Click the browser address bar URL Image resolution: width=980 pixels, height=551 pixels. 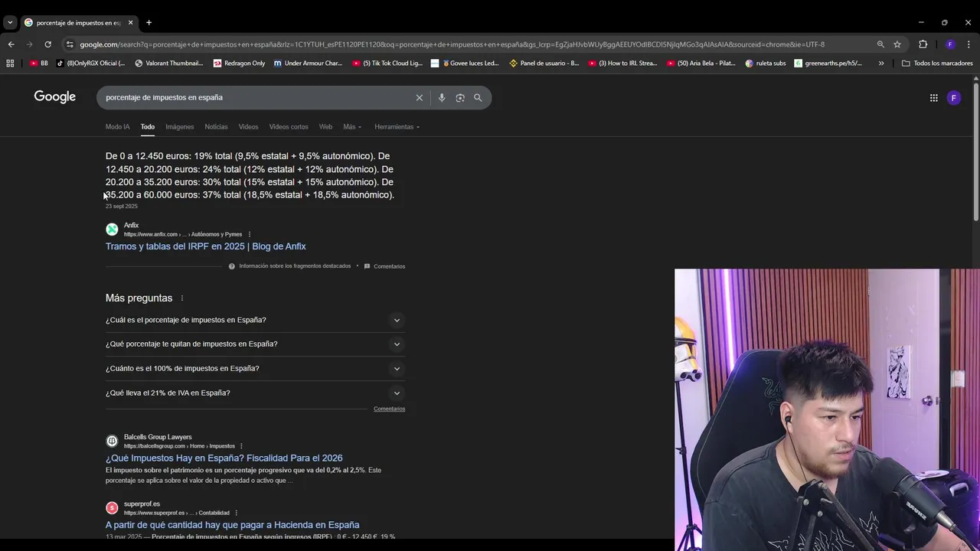[452, 44]
